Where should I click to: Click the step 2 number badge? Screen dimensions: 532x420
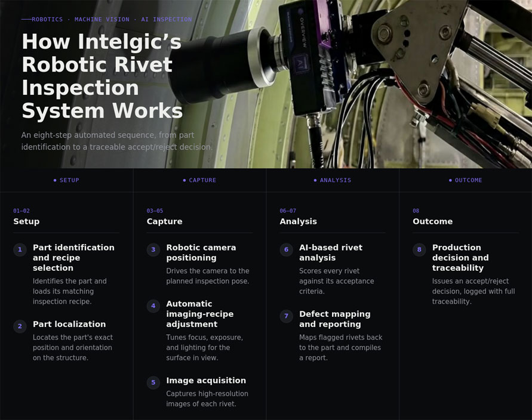[x=20, y=326]
